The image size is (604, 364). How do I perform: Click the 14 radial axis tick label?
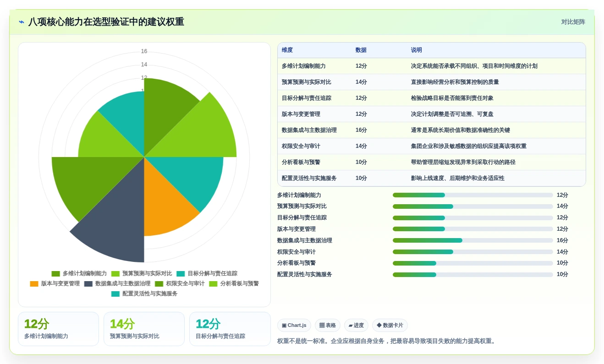[x=144, y=65]
